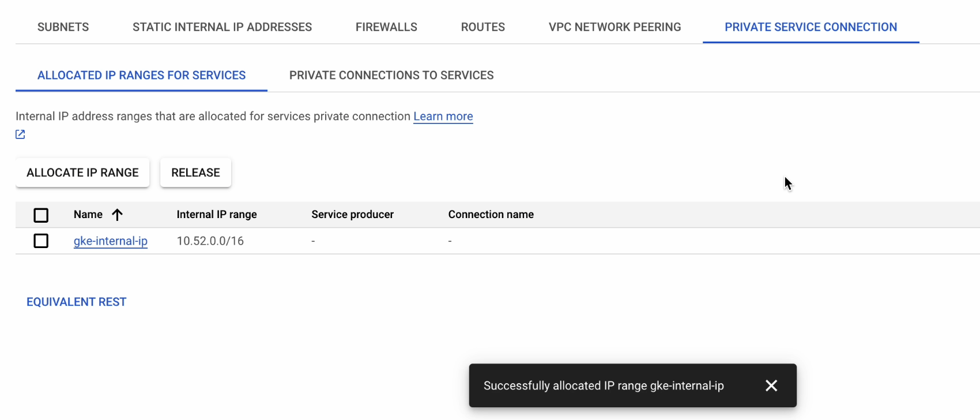980x420 pixels.
Task: Open the gke-internal-ip link
Action: pos(111,241)
